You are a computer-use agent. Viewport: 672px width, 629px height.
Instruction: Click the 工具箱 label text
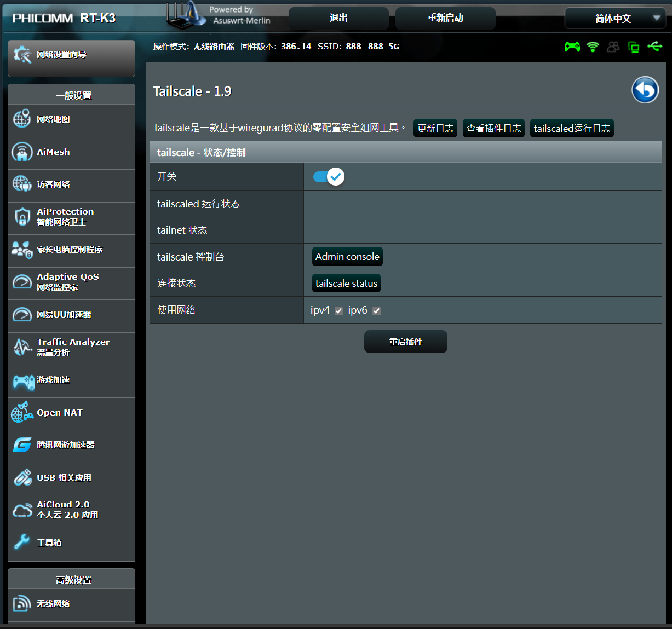(49, 543)
